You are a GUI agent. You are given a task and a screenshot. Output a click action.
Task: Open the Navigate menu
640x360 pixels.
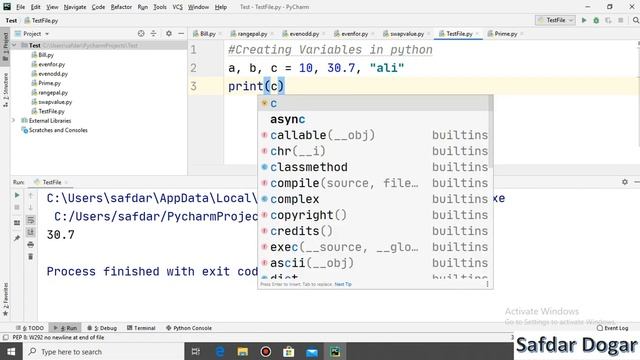(x=75, y=7)
